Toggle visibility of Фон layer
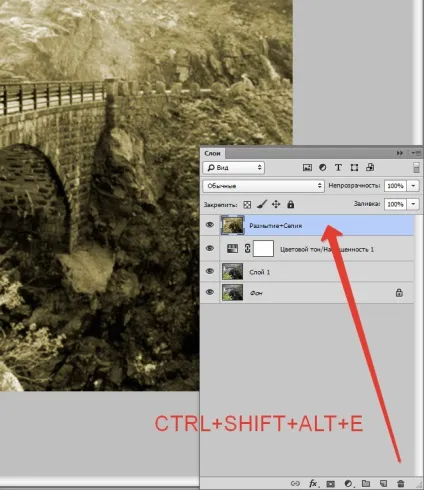This screenshot has height=490, width=424. point(210,292)
